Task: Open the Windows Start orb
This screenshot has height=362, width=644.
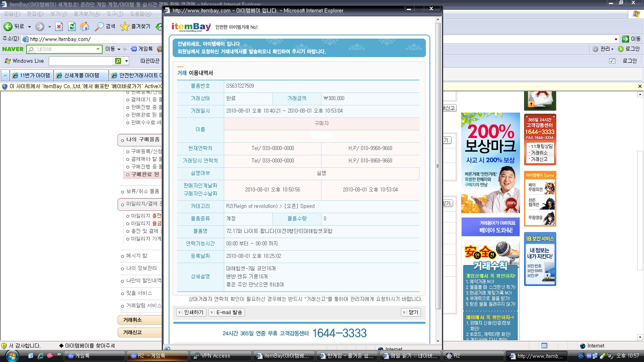Action: coord(12,356)
